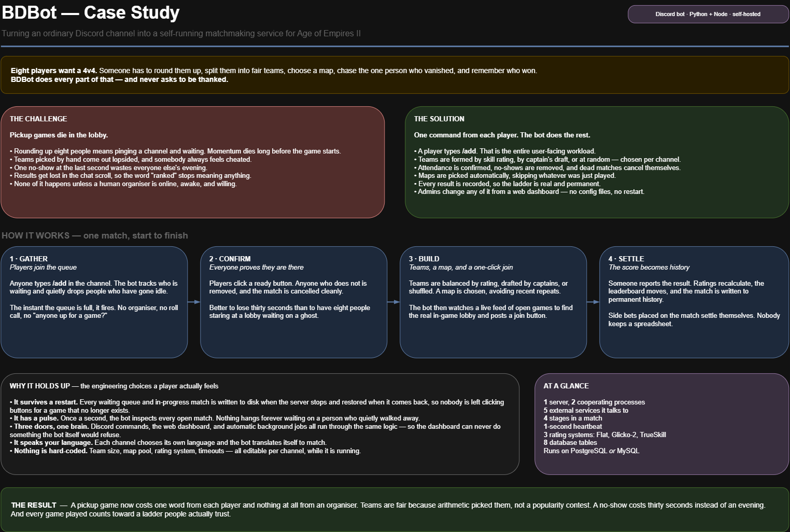The height and width of the screenshot is (532, 790).
Task: Click the subtitle about Age of Empires II matchmaking
Action: 181,33
